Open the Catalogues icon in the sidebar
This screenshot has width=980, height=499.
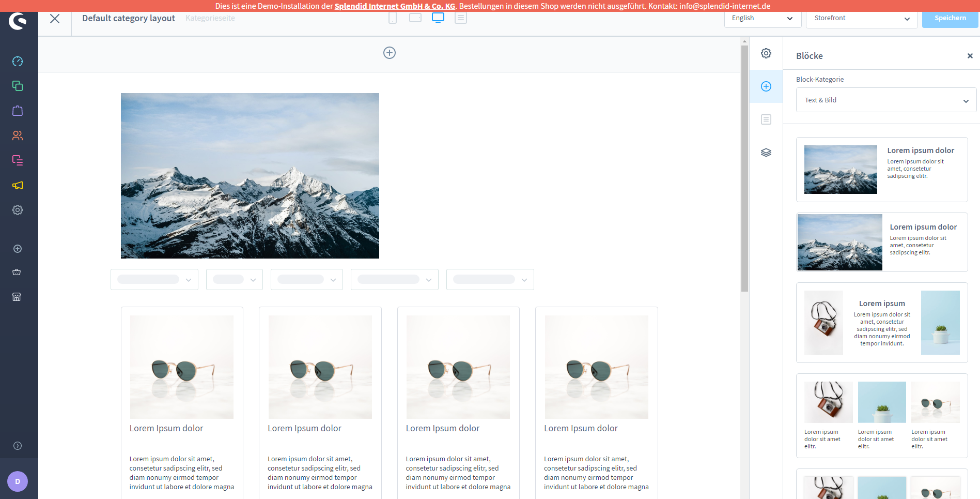click(x=18, y=86)
